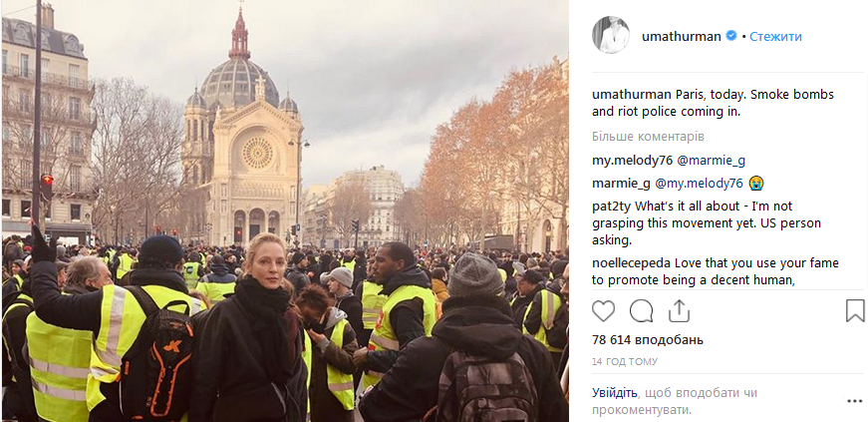868x422 pixels.
Task: Click the Paris protest photo
Action: (284, 211)
